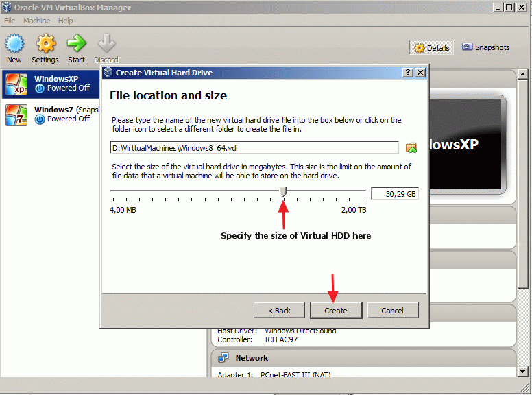Click the WindowsXP Powered Off state icon
This screenshot has width=532, height=395.
click(x=40, y=88)
